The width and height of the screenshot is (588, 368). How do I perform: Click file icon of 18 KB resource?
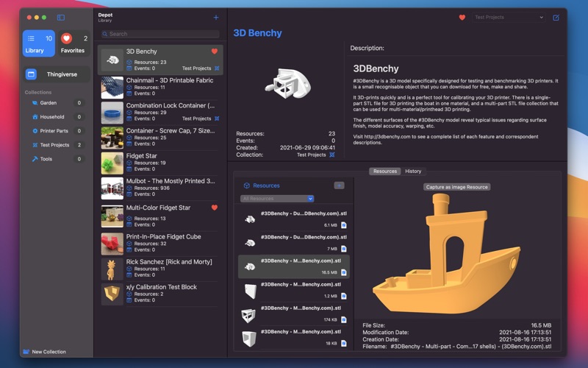click(x=344, y=344)
